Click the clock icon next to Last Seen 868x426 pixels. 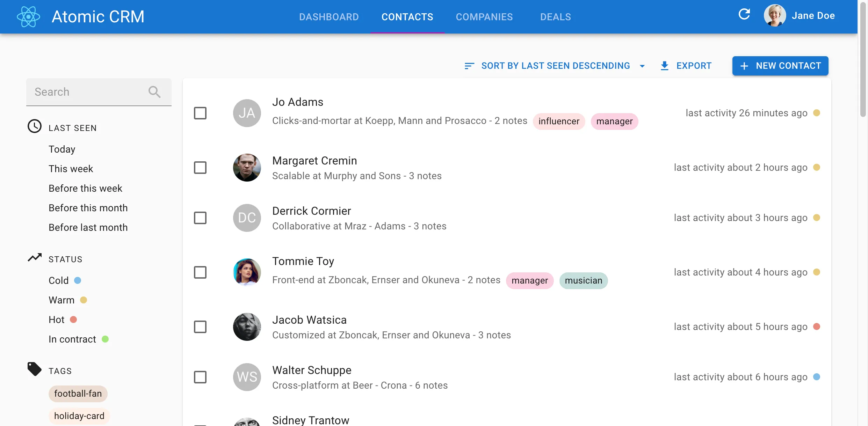tap(34, 126)
